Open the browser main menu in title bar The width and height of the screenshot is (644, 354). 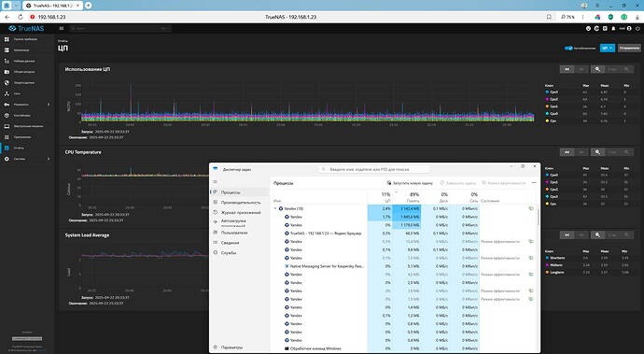597,6
